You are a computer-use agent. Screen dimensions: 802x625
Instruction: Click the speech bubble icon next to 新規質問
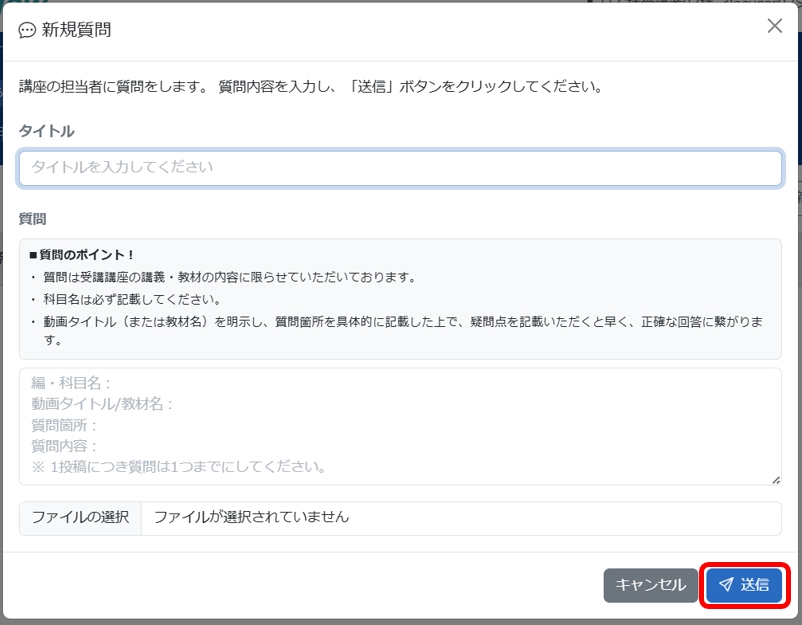coord(24,28)
